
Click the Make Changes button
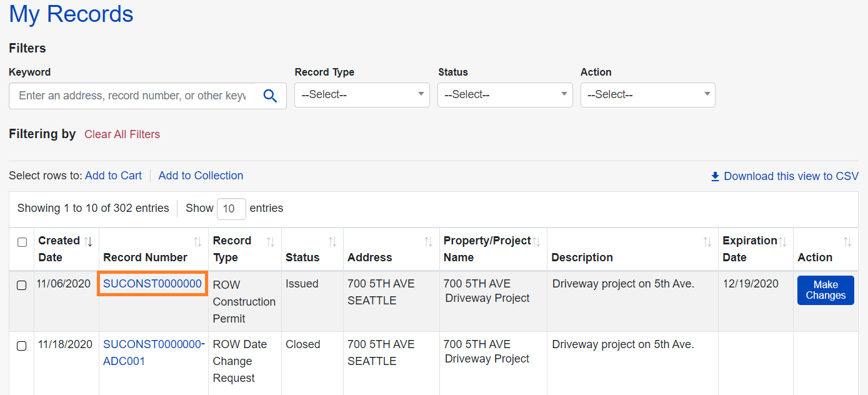pos(825,290)
